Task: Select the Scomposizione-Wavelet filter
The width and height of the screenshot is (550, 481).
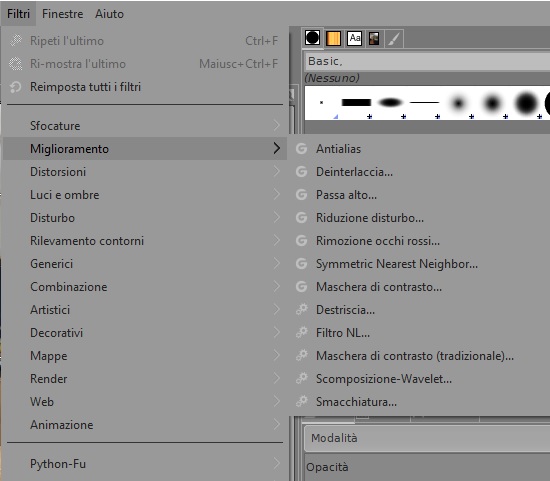Action: coord(420,379)
